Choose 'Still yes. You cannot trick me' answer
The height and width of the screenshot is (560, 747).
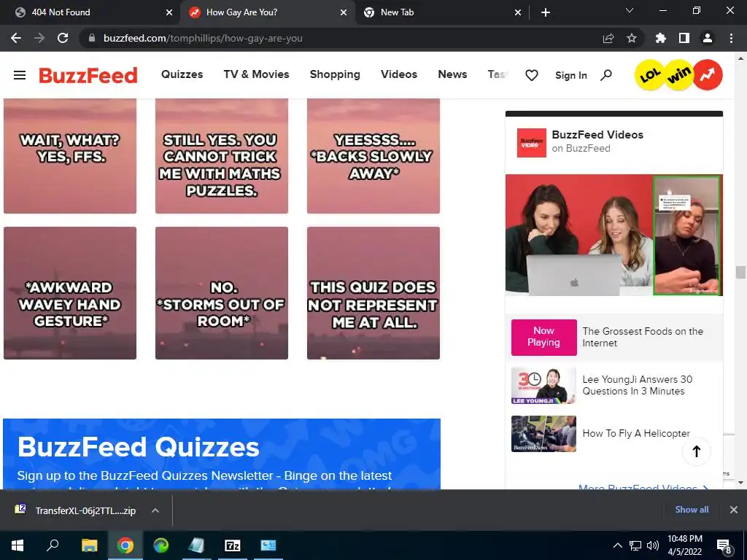tap(222, 156)
